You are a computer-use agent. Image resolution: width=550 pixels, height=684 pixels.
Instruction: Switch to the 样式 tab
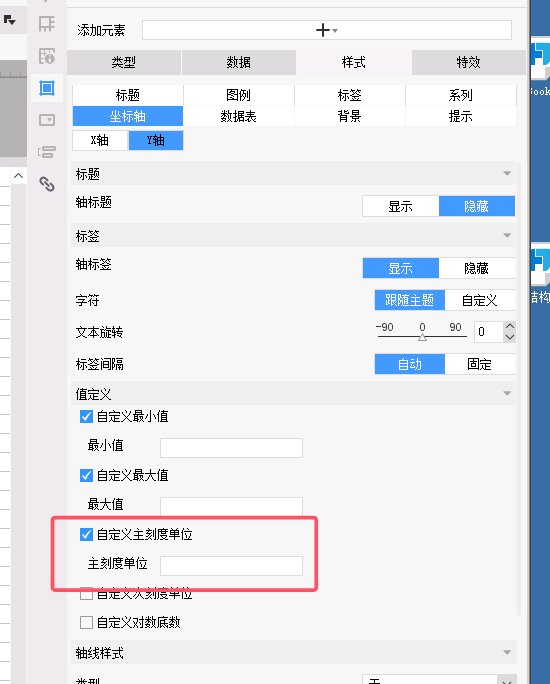[x=354, y=62]
